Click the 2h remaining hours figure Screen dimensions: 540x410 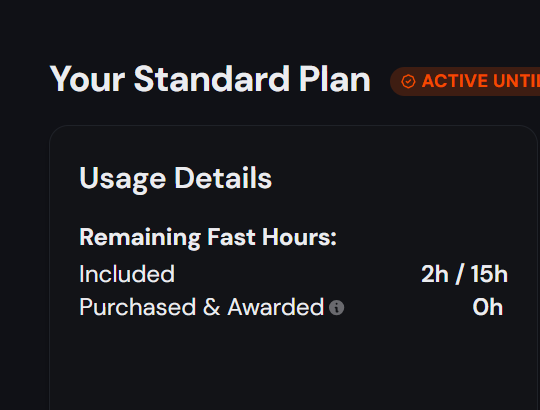point(435,274)
